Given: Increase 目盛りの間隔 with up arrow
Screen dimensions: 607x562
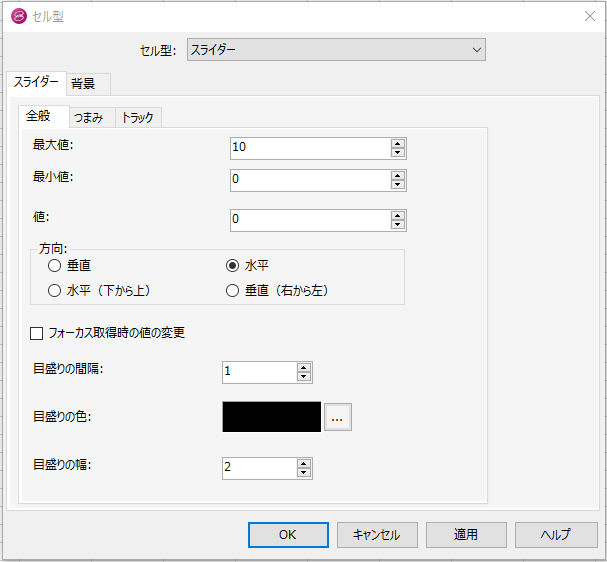Looking at the screenshot, I should 304,368.
